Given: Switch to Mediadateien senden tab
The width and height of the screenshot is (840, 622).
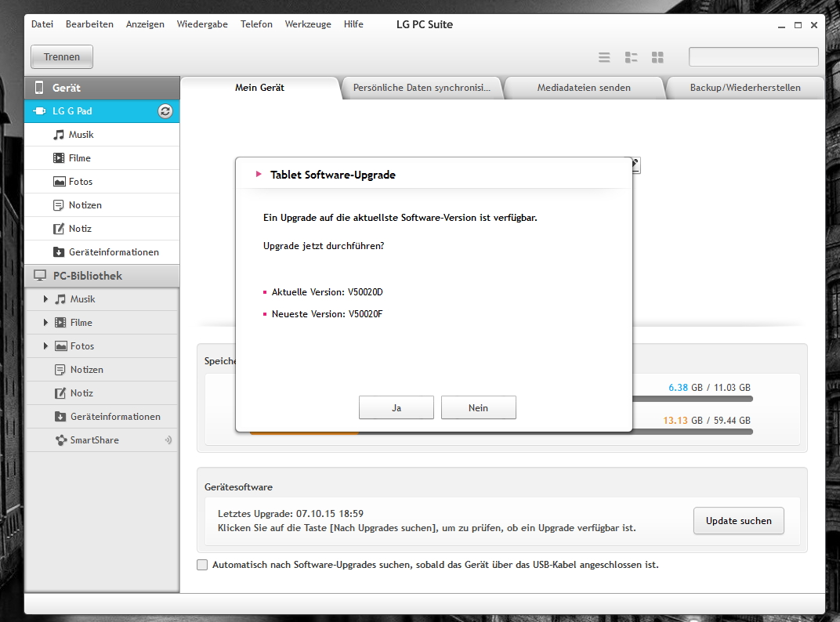Looking at the screenshot, I should point(584,88).
